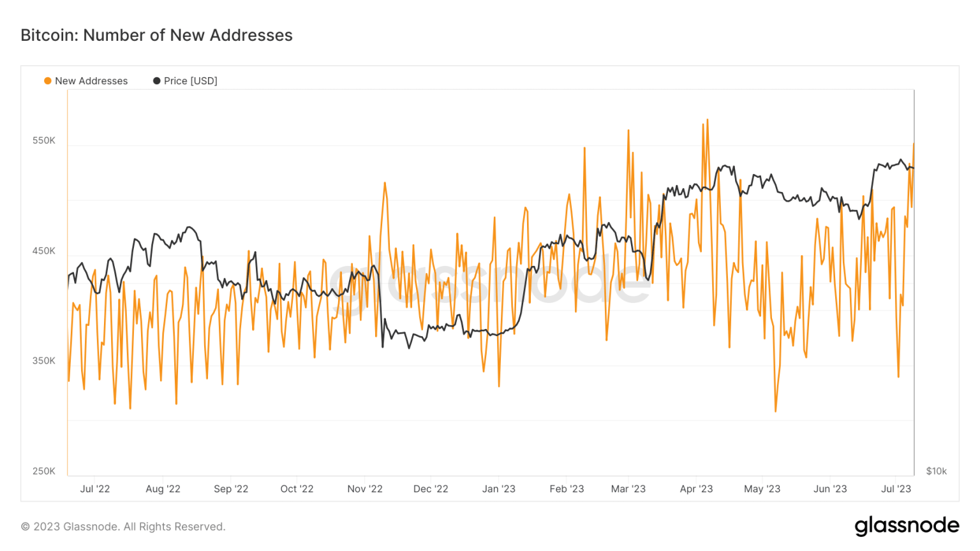Toggle the New Addresses series label
Viewport: 980px width, 551px height.
coord(91,81)
